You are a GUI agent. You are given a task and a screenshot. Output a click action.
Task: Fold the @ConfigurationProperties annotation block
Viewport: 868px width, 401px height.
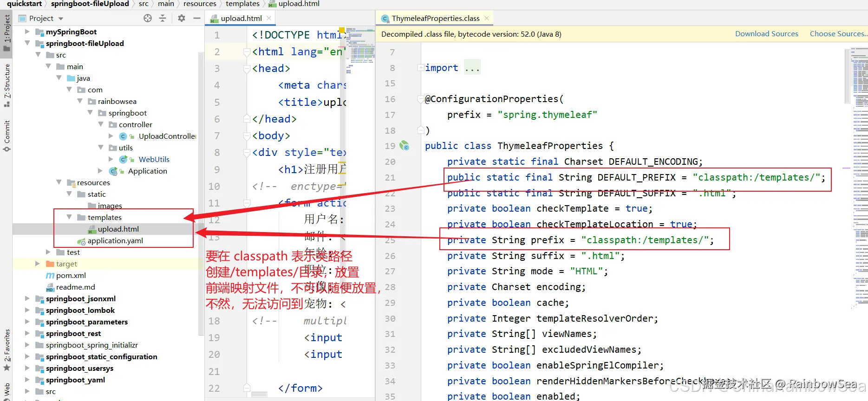click(420, 99)
